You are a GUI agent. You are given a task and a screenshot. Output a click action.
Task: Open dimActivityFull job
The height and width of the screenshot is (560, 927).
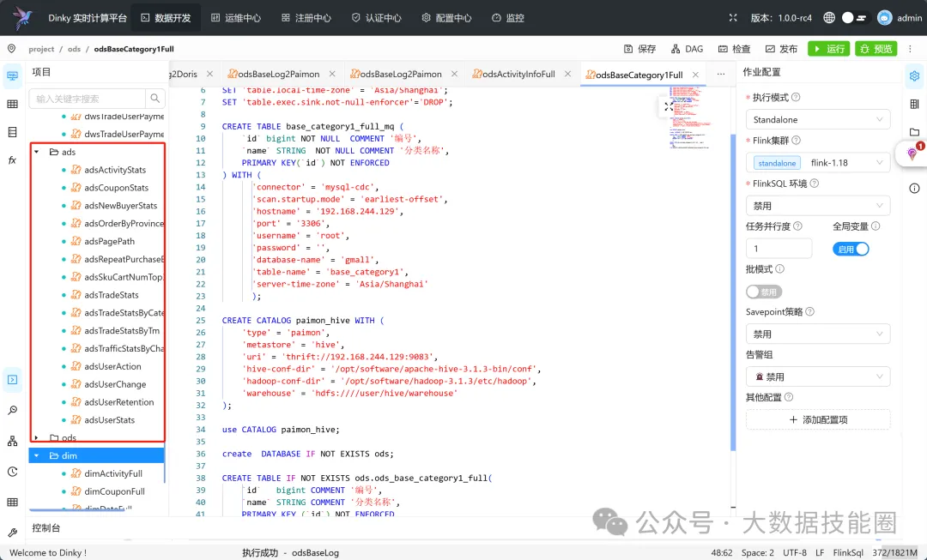click(x=113, y=473)
